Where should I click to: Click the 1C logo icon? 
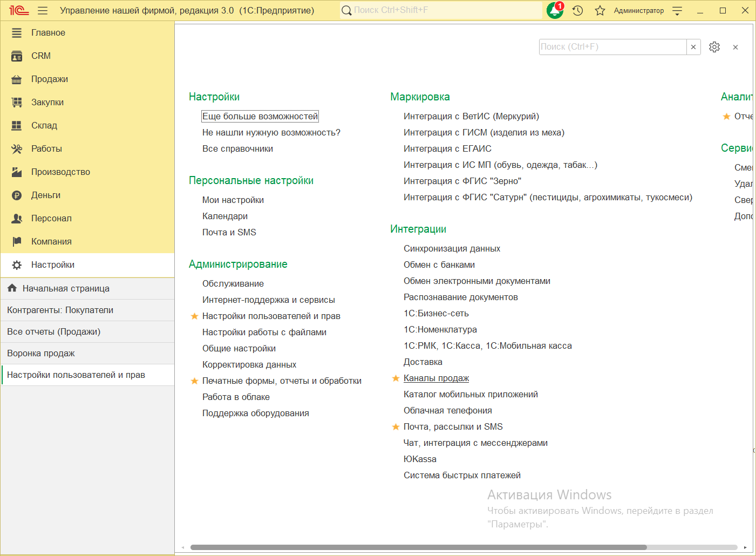(19, 10)
